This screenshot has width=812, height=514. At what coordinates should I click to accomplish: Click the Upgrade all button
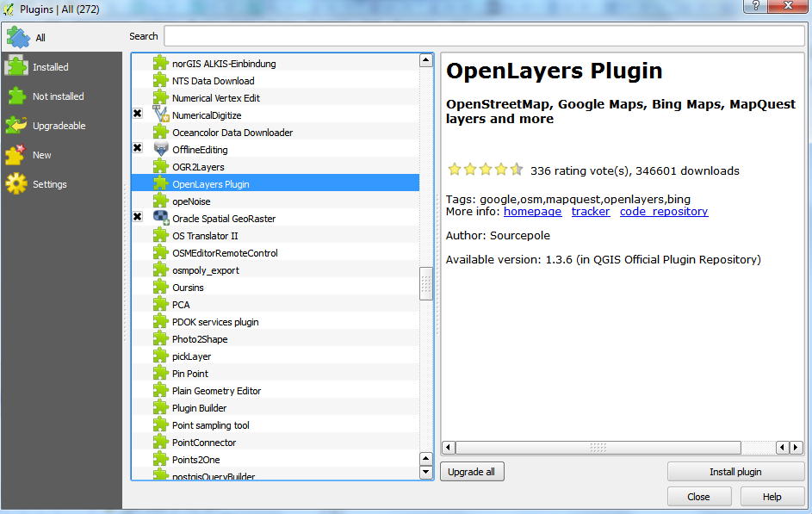472,472
